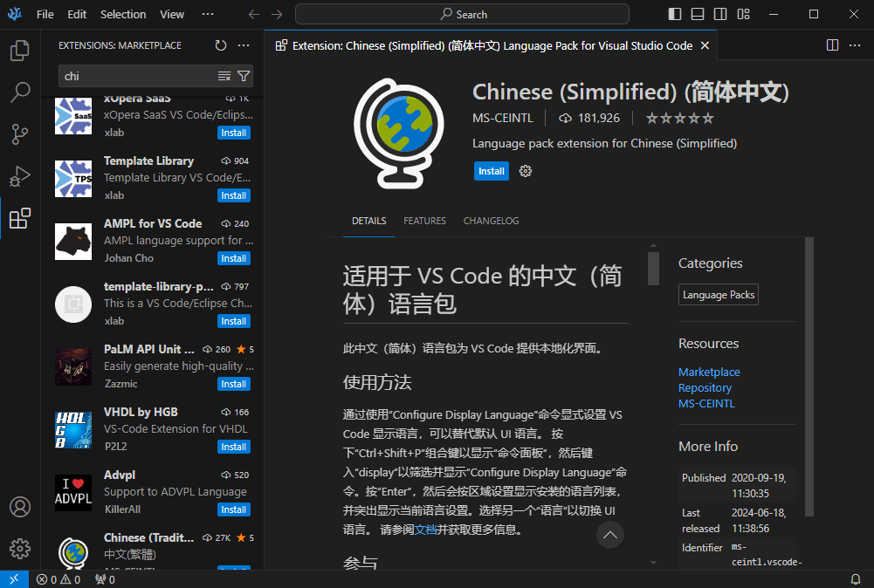Toggle the primary side bar layout button
This screenshot has height=588, width=874.
(675, 14)
